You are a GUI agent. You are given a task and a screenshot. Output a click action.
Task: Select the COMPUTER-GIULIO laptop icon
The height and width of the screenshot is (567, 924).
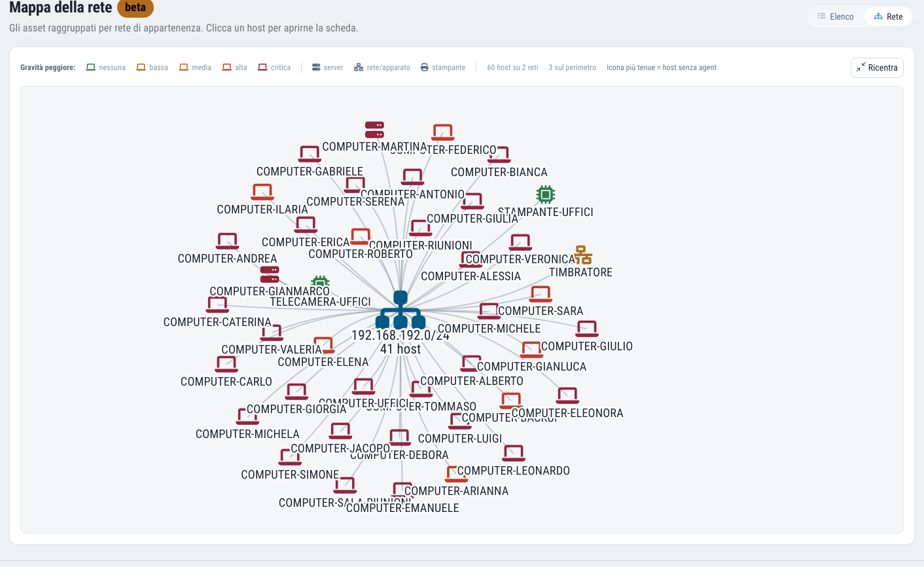[x=587, y=329]
